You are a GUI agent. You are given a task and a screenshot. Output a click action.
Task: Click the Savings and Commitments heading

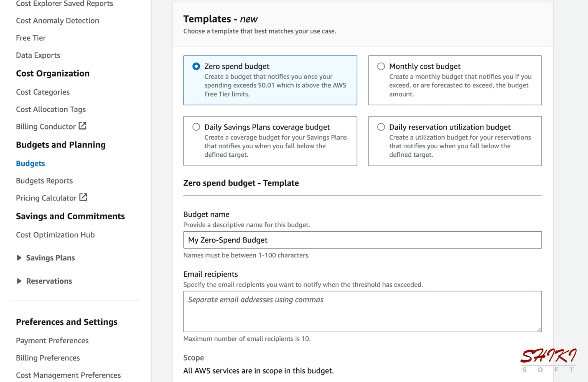click(x=70, y=217)
